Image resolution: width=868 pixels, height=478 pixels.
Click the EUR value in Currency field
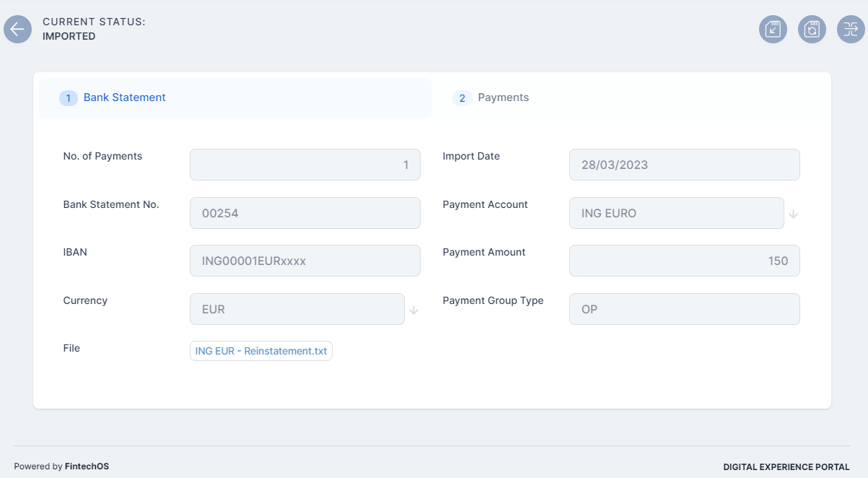click(297, 309)
